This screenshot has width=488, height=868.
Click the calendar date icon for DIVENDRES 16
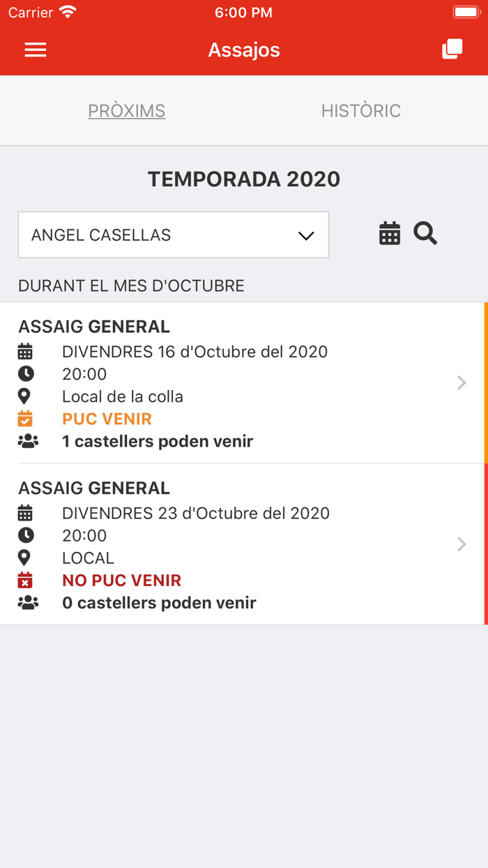pyautogui.click(x=26, y=352)
